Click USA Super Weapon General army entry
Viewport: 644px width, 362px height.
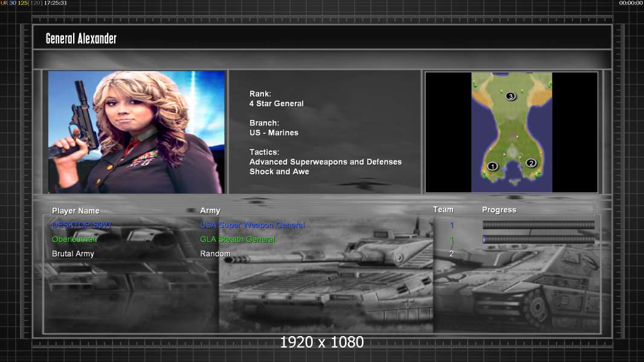(252, 224)
